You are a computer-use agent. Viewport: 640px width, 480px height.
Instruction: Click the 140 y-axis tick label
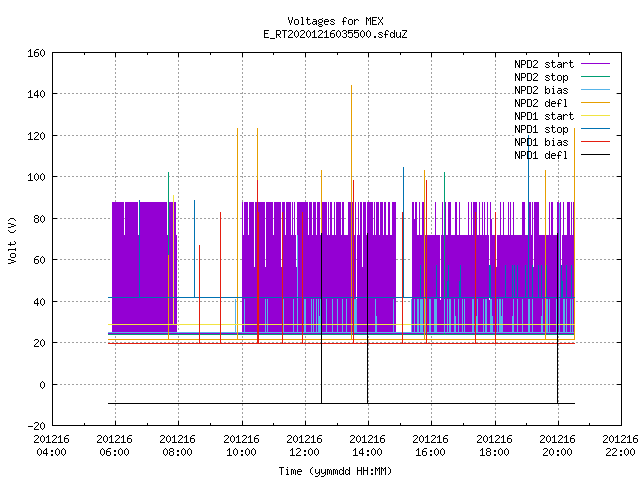point(36,94)
